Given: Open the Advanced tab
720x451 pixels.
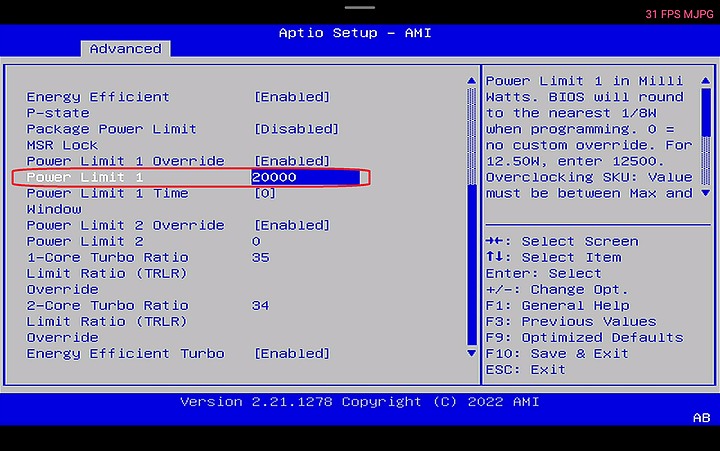Looking at the screenshot, I should point(125,49).
